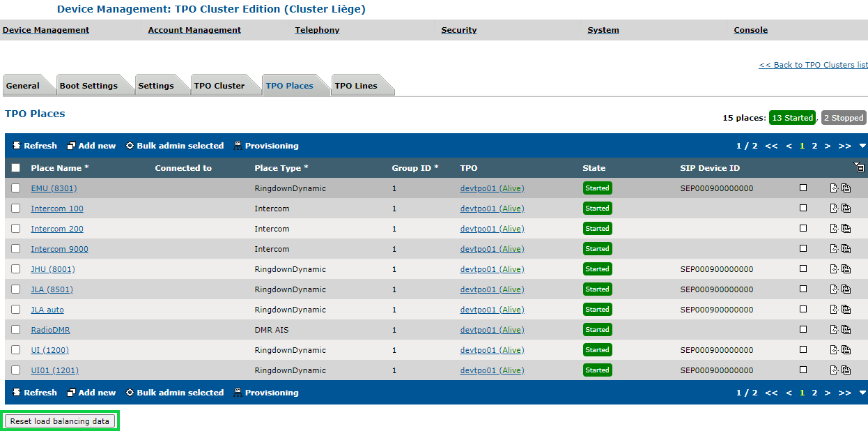Click the bottom Provisioning icon
The height and width of the screenshot is (431, 868).
[238, 393]
